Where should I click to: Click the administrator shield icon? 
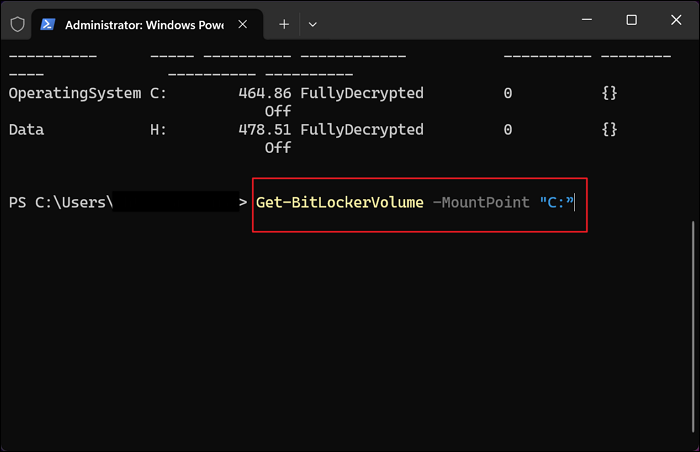(x=17, y=22)
